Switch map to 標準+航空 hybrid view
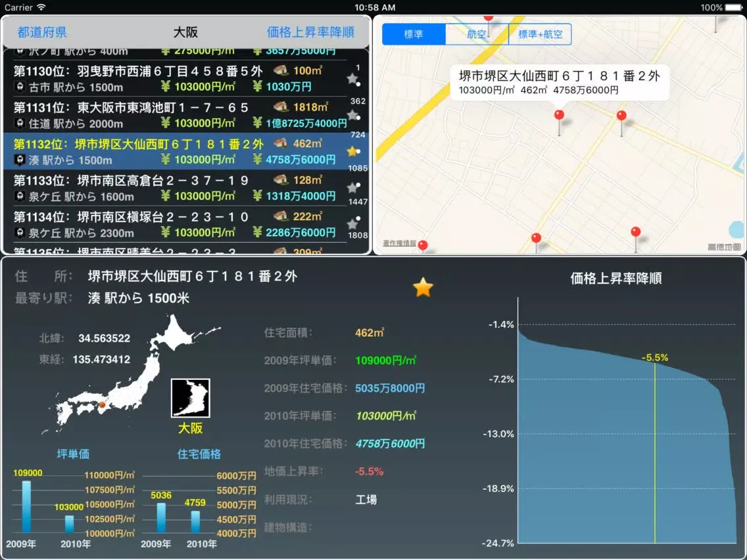This screenshot has width=747, height=560. 541,34
